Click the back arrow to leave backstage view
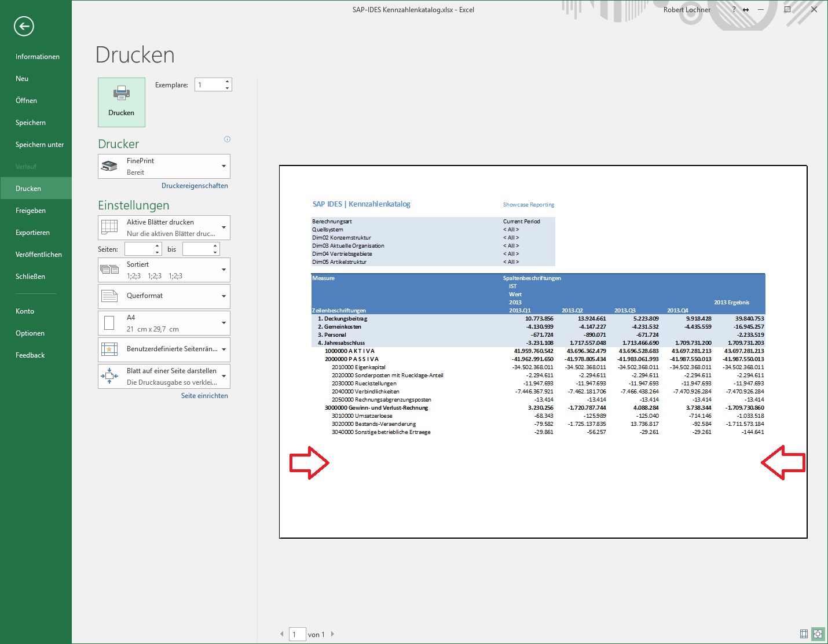 pyautogui.click(x=24, y=27)
